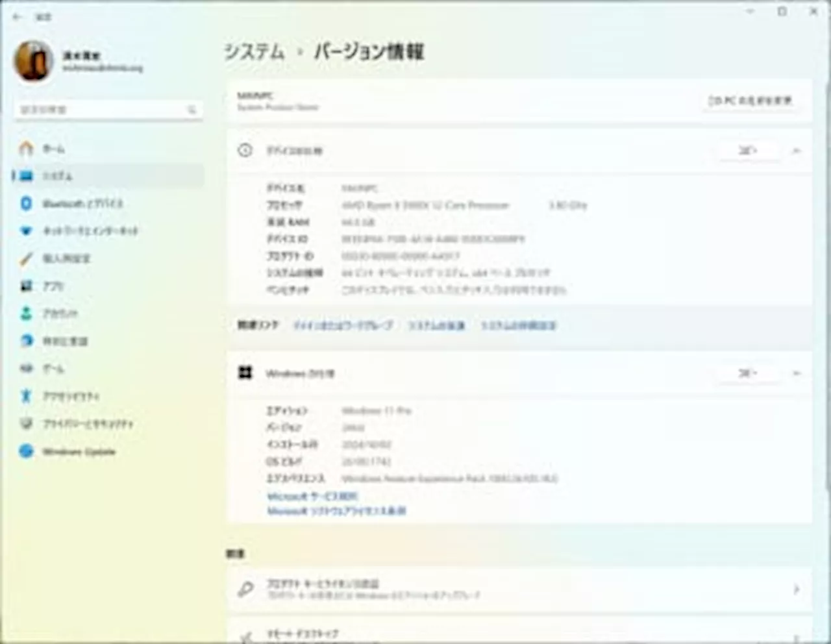Copy the device specifications
The image size is (831, 644).
pos(748,151)
